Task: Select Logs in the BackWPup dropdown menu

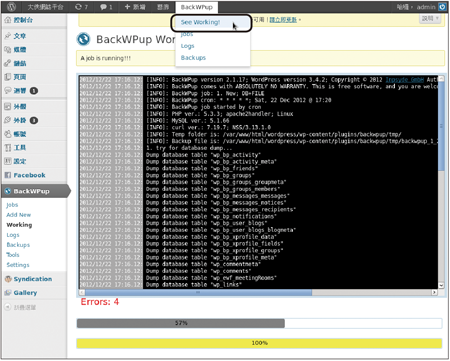Action: pyautogui.click(x=187, y=46)
